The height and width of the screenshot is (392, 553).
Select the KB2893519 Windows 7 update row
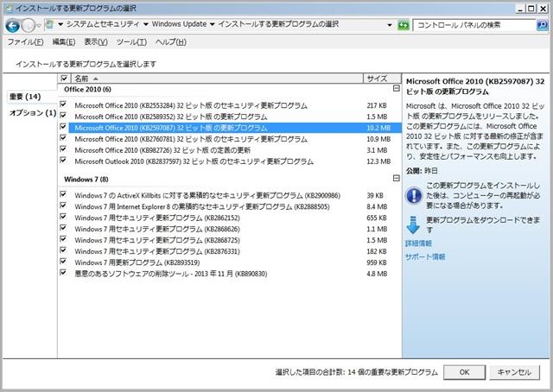(x=235, y=262)
